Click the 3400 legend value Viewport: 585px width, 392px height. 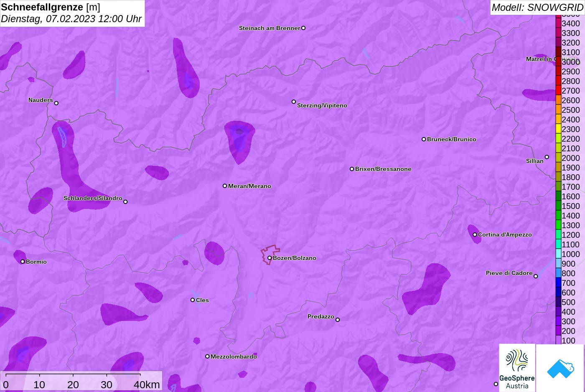click(x=571, y=23)
